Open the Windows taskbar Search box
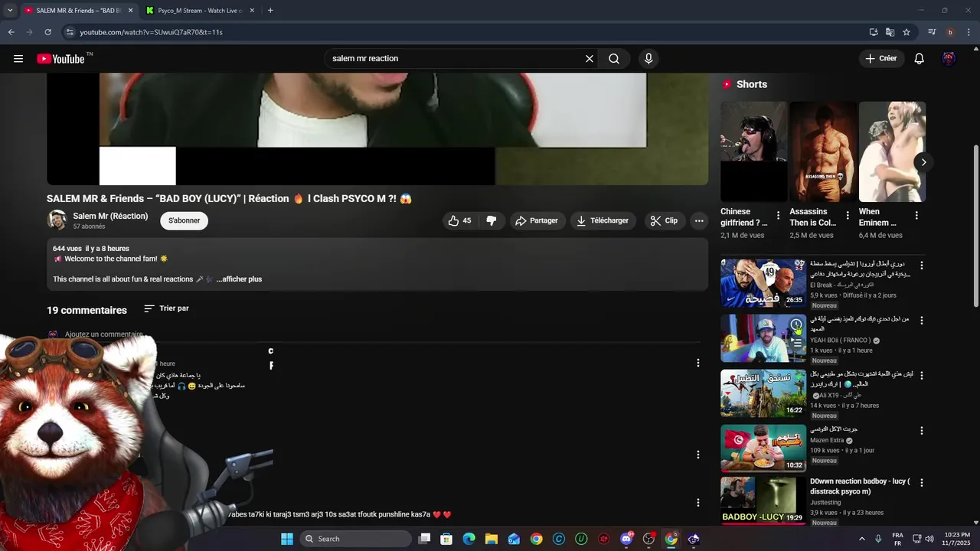 [356, 539]
